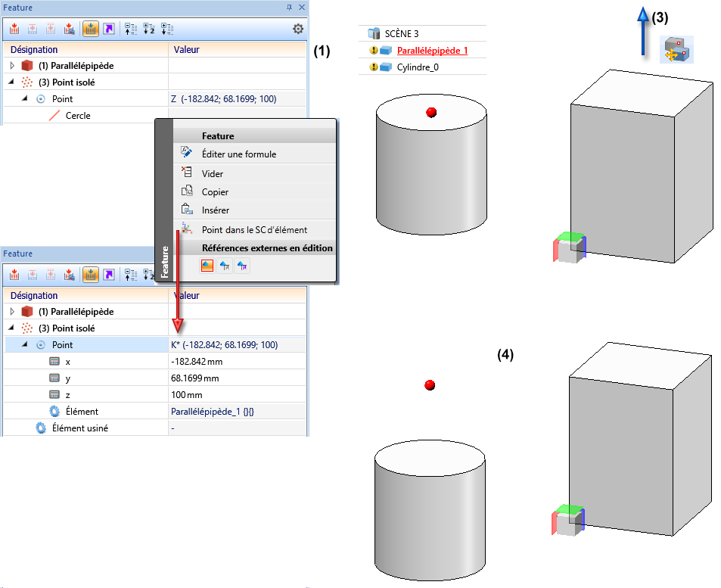The height and width of the screenshot is (588, 721).
Task: Click Éditer une formule pencil icon
Action: pos(186,152)
